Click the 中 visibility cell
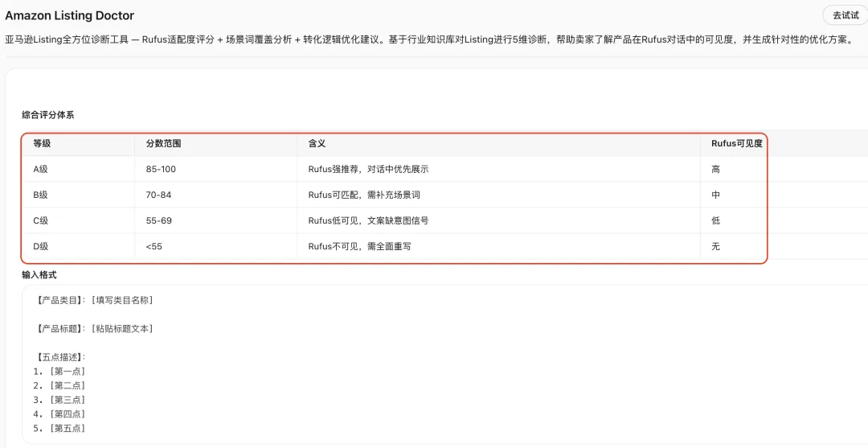Screen dimensions: 868x448 pos(716,195)
